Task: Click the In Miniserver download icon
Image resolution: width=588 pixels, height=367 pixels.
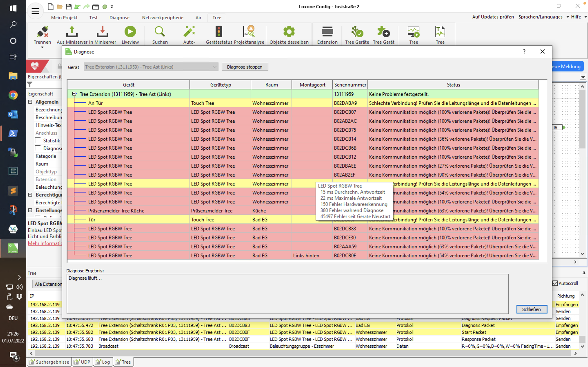Action: click(102, 32)
